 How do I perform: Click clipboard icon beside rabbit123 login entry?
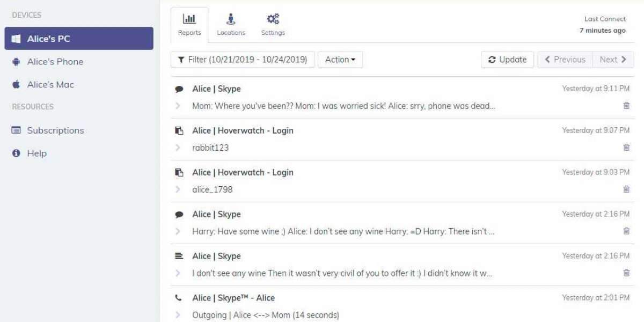[x=179, y=130]
